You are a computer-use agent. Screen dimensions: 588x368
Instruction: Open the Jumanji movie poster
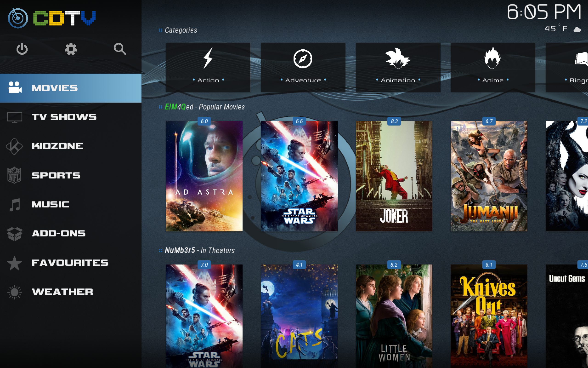[x=489, y=176]
